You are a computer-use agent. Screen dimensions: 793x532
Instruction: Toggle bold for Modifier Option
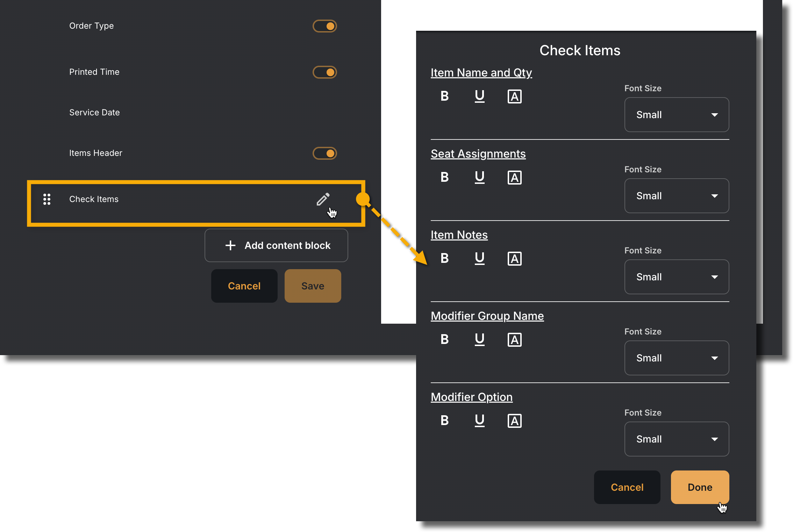coord(444,420)
